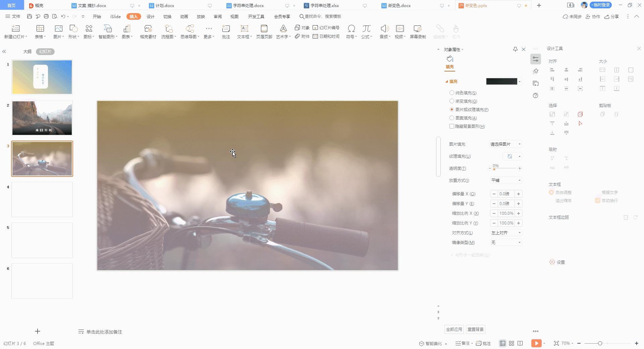Click the 稻壳素材 icon in the ribbon

(148, 29)
